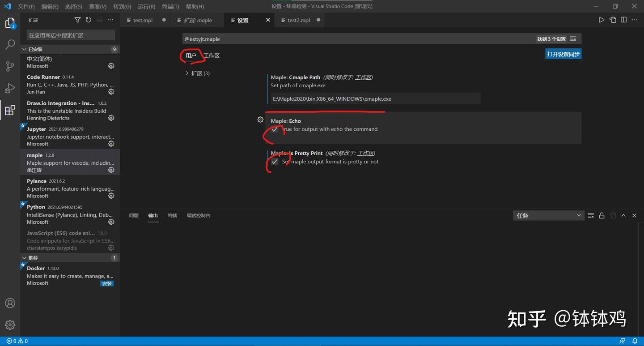The width and height of the screenshot is (644, 346).
Task: Open filter options for extensions
Action: tap(77, 20)
